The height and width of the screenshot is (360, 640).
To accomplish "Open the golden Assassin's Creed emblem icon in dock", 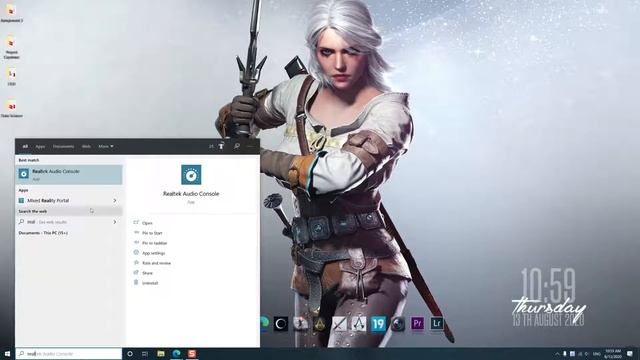I will [320, 324].
